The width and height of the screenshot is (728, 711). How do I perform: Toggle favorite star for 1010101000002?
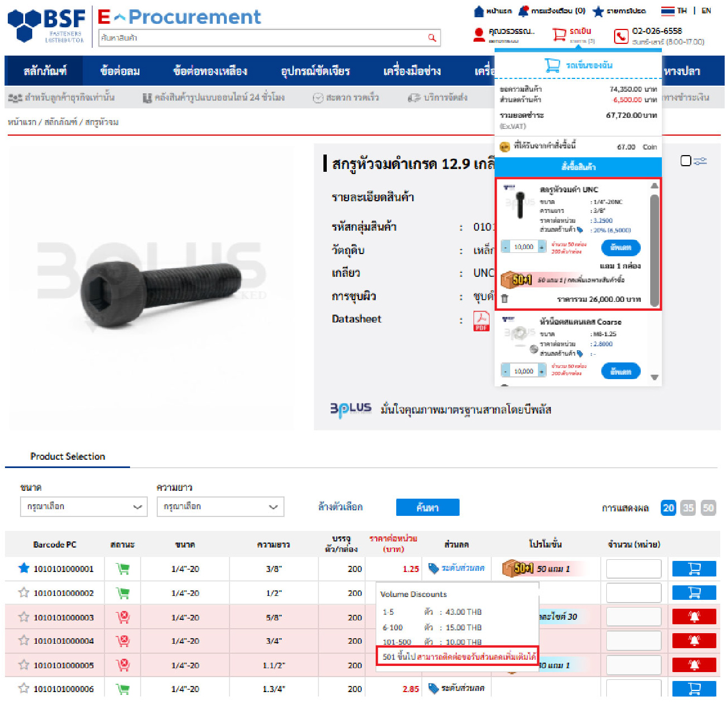(23, 593)
